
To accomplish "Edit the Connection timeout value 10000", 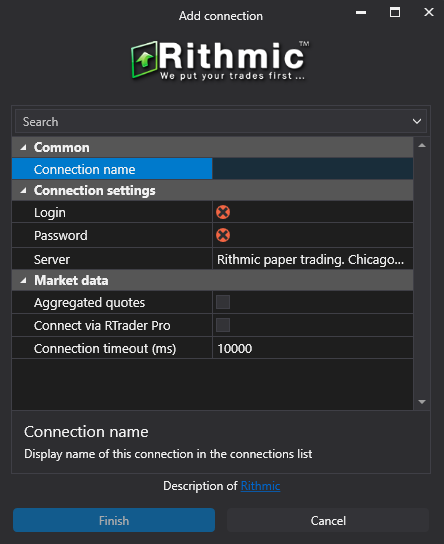I will [x=313, y=348].
